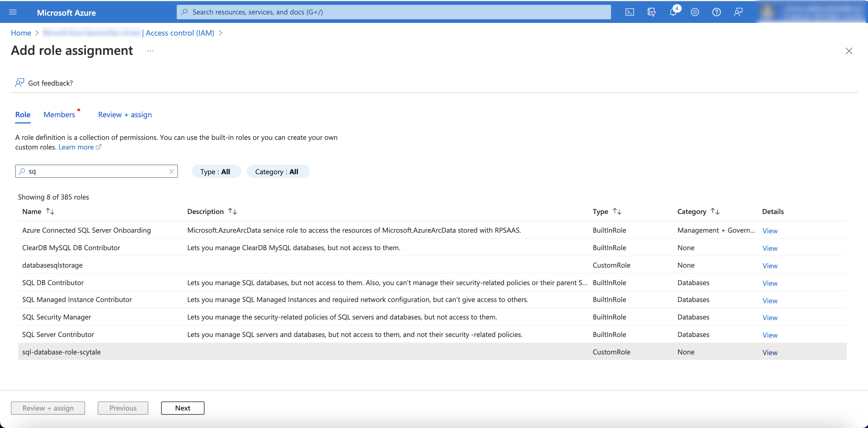Click SQL Security Manager description text
Image resolution: width=868 pixels, height=428 pixels.
(342, 317)
